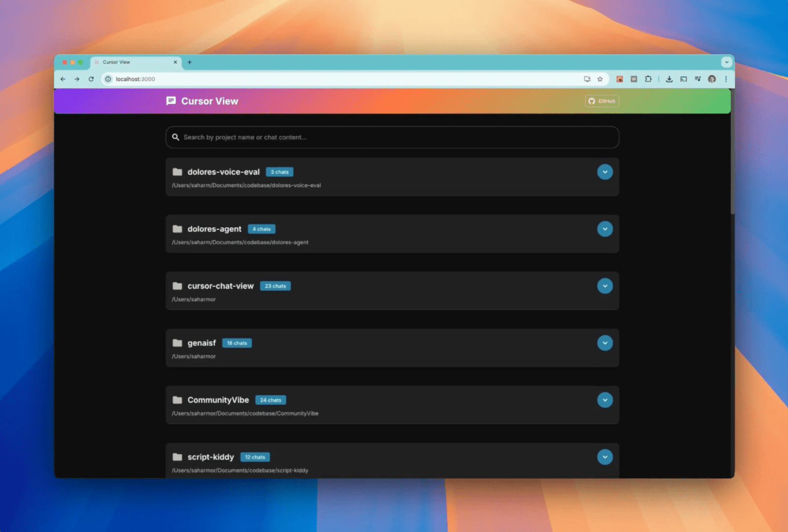This screenshot has width=788, height=532.
Task: Reload the page with the refresh icon
Action: (92, 79)
